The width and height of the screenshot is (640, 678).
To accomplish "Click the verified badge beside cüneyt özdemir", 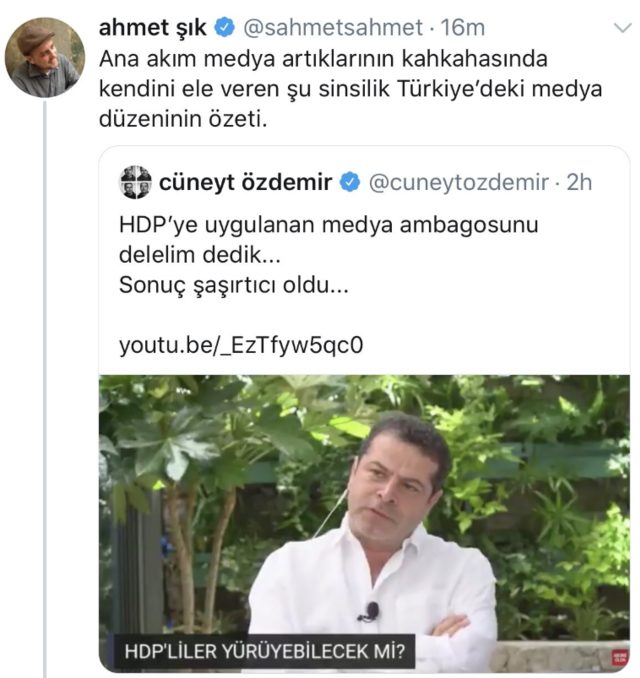I will click(350, 182).
